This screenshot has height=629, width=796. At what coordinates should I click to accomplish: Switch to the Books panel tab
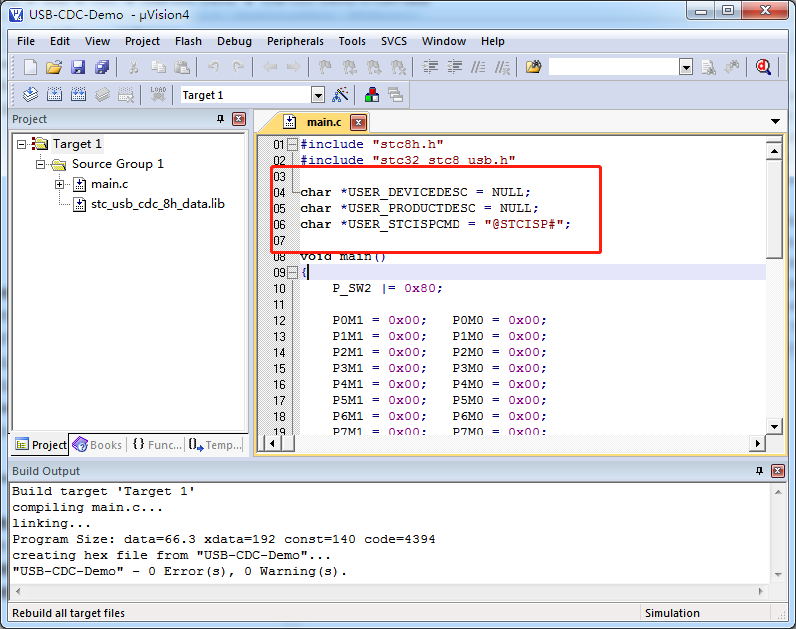click(97, 445)
